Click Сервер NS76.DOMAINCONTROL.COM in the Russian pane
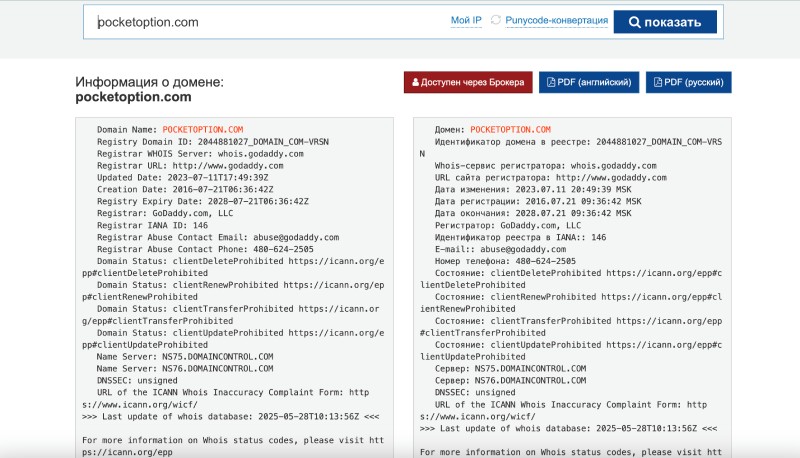800x458 pixels. pos(532,380)
